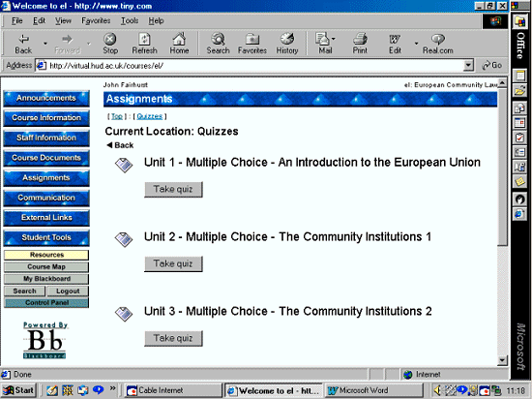
Task: Click inside the Address URL field
Action: 250,65
